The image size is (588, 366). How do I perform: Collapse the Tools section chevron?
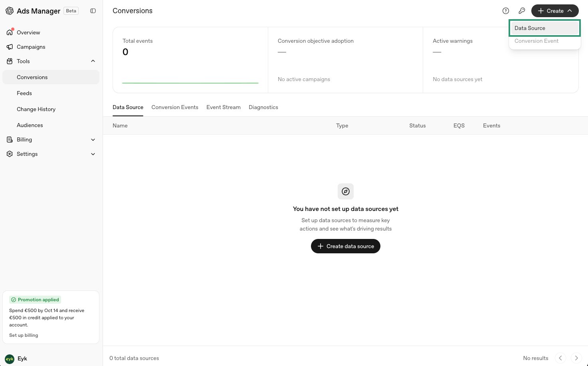(93, 61)
